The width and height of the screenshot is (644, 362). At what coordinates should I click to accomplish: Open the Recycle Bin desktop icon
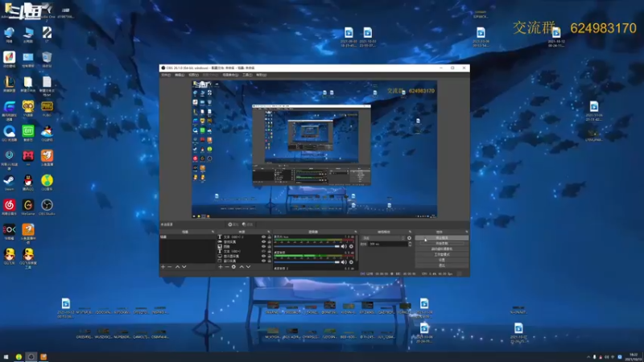[x=47, y=60]
